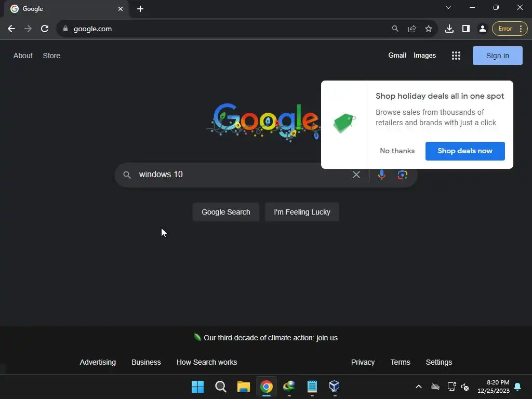Open the Terms footer link
The width and height of the screenshot is (532, 399).
pos(400,362)
